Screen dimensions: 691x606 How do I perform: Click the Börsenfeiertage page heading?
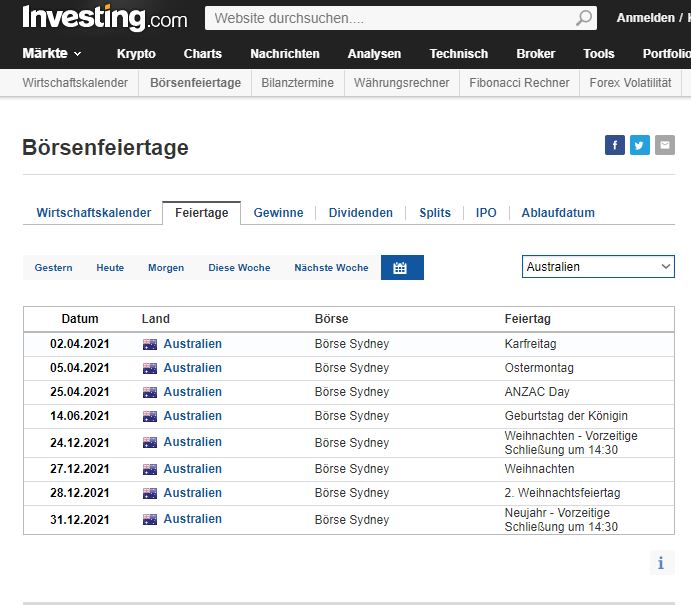[x=105, y=147]
